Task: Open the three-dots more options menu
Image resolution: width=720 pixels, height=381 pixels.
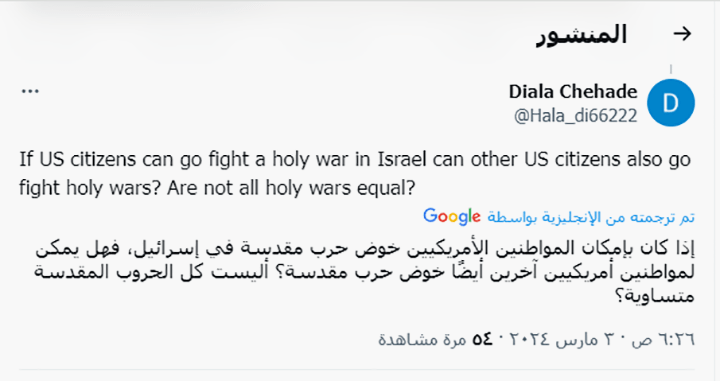Action: point(30,91)
